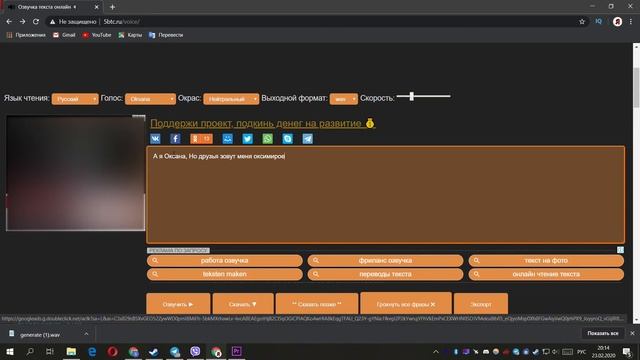Open the 'Карты' bookmark
The width and height of the screenshot is (640, 360).
[x=130, y=35]
